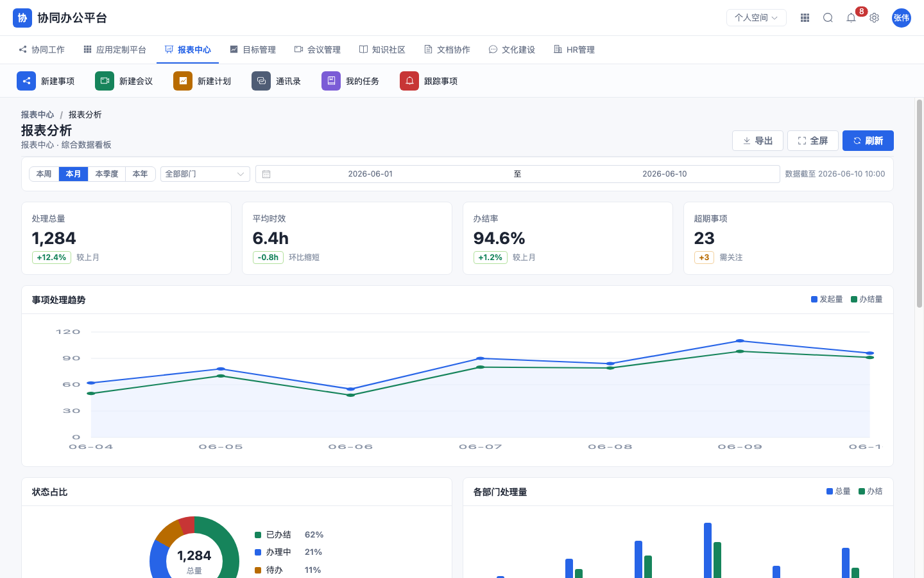Click 报表中心 breadcrumb link
Image resolution: width=924 pixels, height=578 pixels.
pos(37,114)
